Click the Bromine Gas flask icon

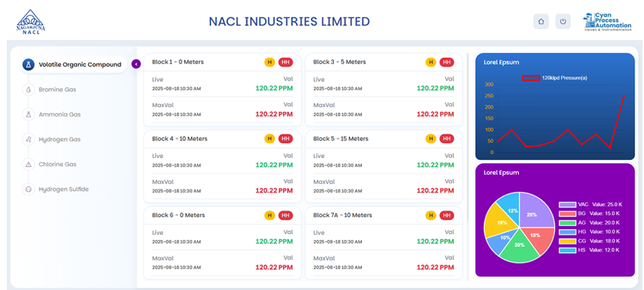pyautogui.click(x=28, y=89)
